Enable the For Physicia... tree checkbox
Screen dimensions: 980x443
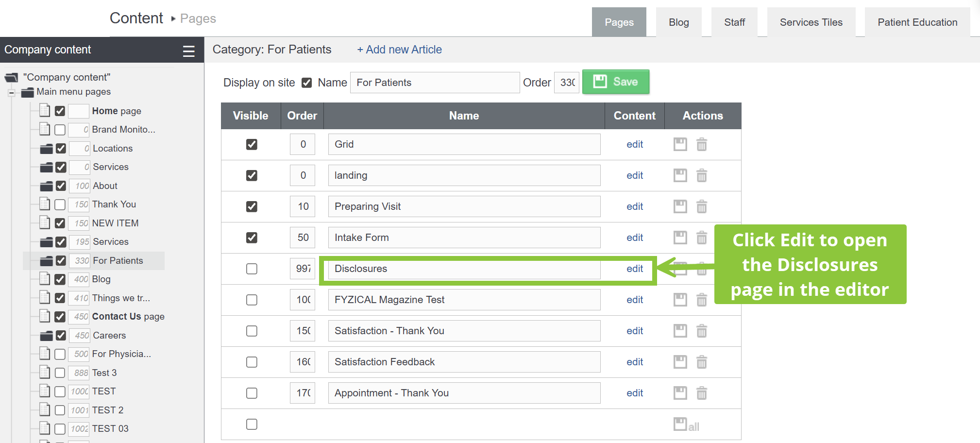click(x=60, y=354)
